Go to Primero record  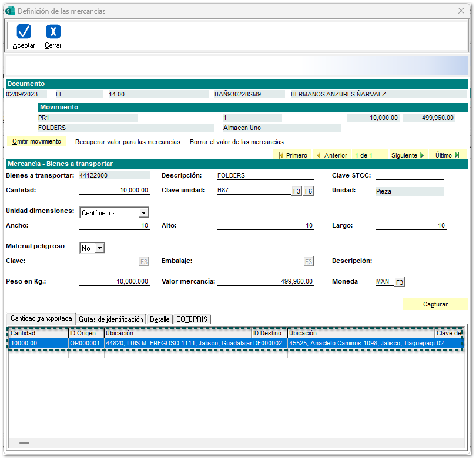tap(293, 155)
